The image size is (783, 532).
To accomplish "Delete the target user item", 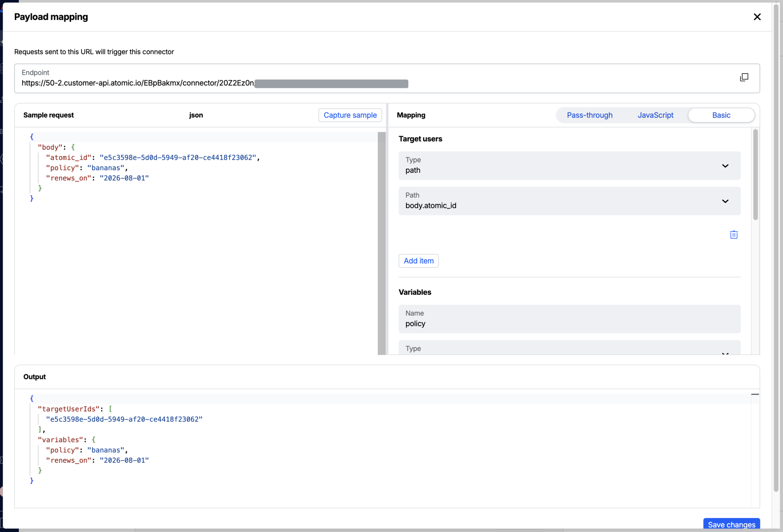I will 734,235.
